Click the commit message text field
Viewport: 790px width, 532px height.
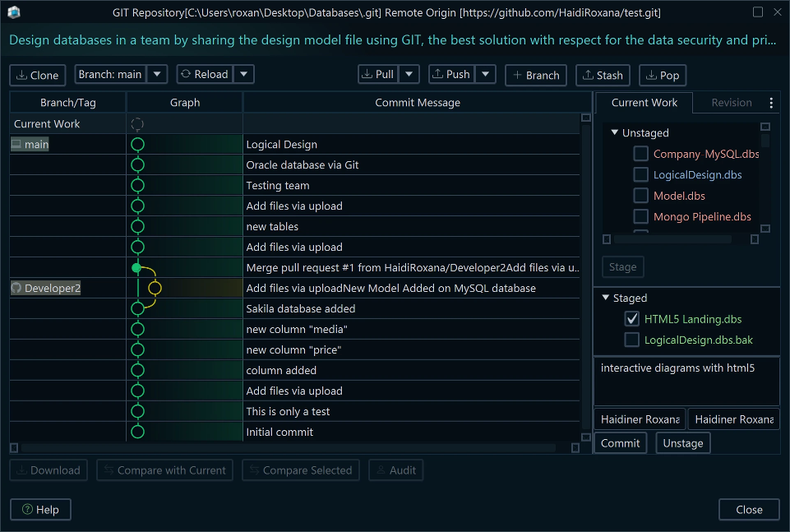pos(686,380)
